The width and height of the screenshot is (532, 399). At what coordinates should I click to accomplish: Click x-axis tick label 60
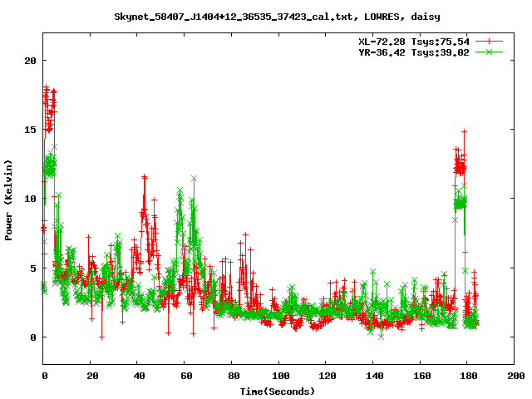[x=186, y=376]
